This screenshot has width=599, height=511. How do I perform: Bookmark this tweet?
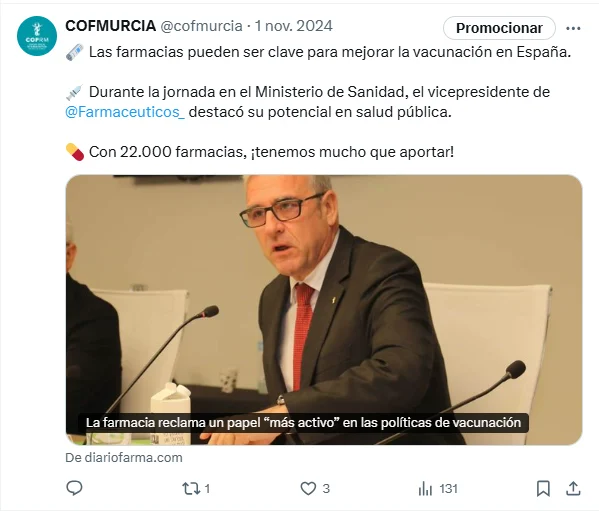(x=543, y=488)
